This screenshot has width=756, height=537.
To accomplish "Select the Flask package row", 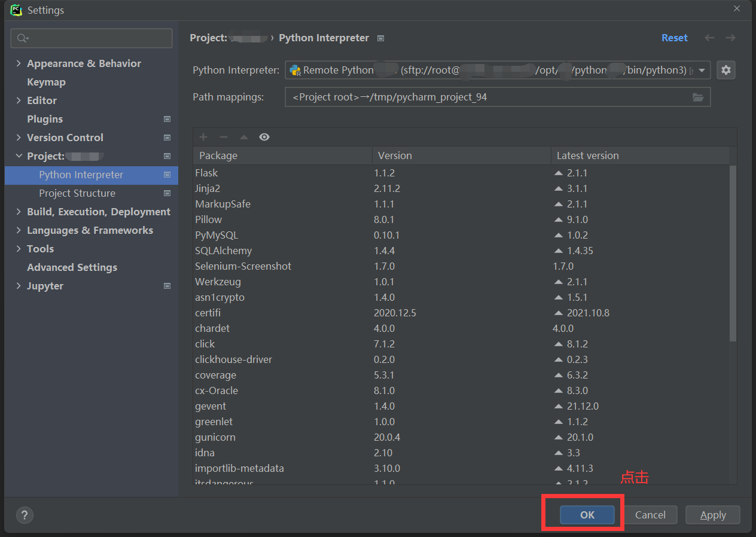I will (461, 173).
